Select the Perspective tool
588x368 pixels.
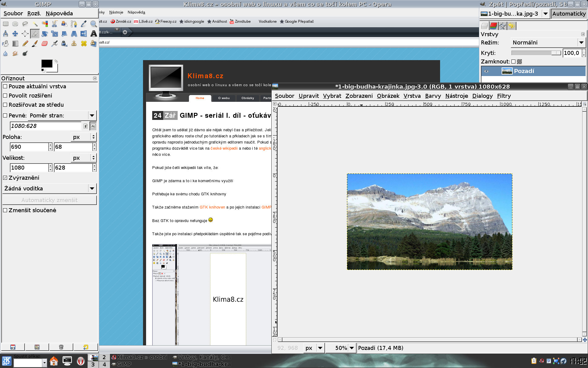pyautogui.click(x=74, y=33)
